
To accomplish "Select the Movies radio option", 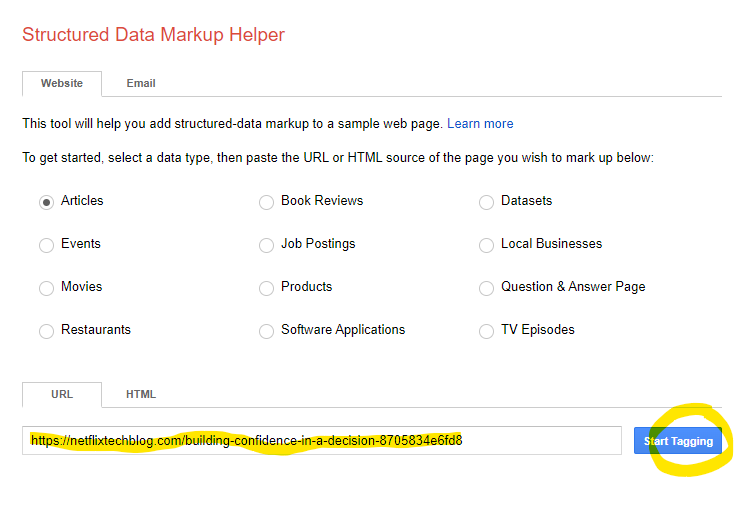I will 46,288.
